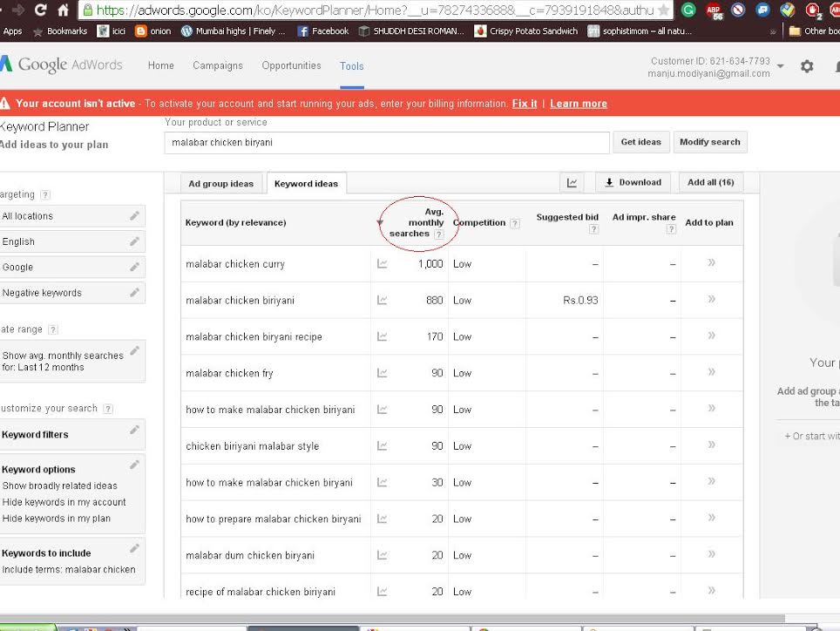
Task: Go to the browser home page icon
Action: coord(64,10)
